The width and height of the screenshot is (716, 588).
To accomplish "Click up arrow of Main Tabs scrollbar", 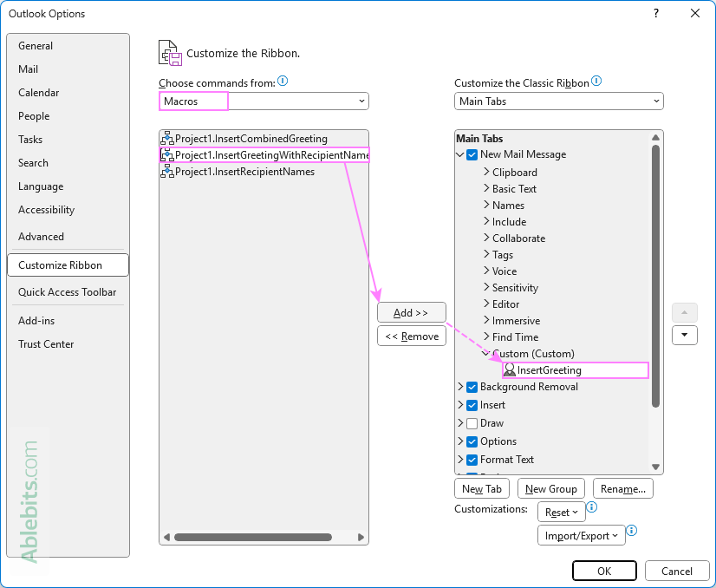I will click(x=655, y=138).
